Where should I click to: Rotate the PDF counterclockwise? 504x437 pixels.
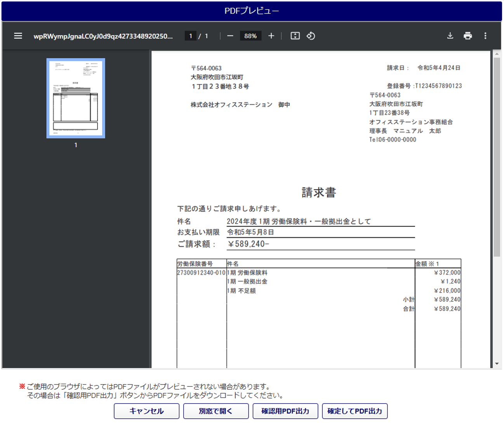pyautogui.click(x=311, y=36)
